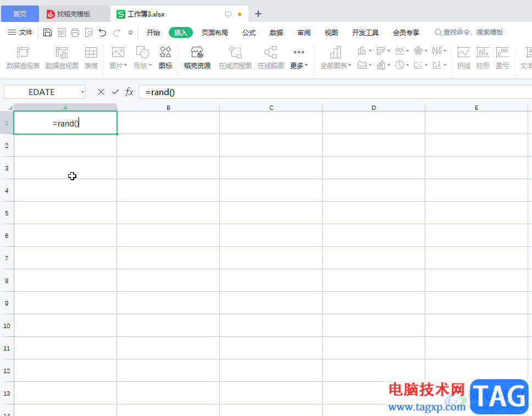Image resolution: width=532 pixels, height=416 pixels.
Task: Insert a PivotTable (数据透视表)
Action: point(23,58)
